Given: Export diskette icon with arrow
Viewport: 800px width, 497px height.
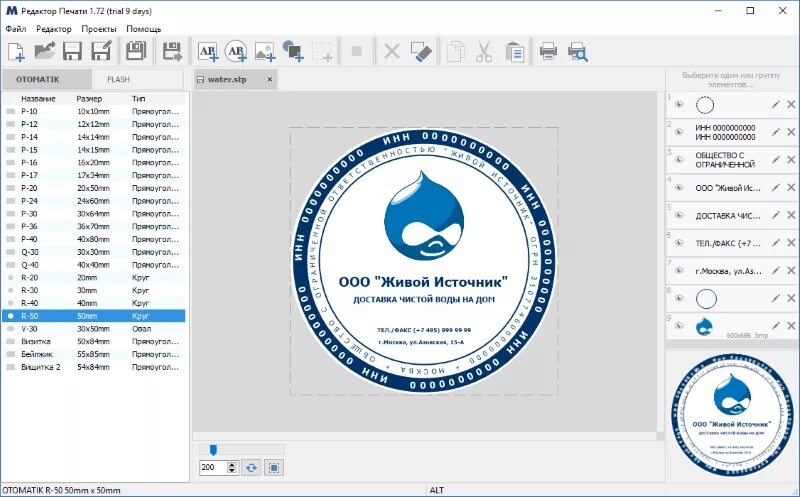Looking at the screenshot, I should tap(172, 52).
